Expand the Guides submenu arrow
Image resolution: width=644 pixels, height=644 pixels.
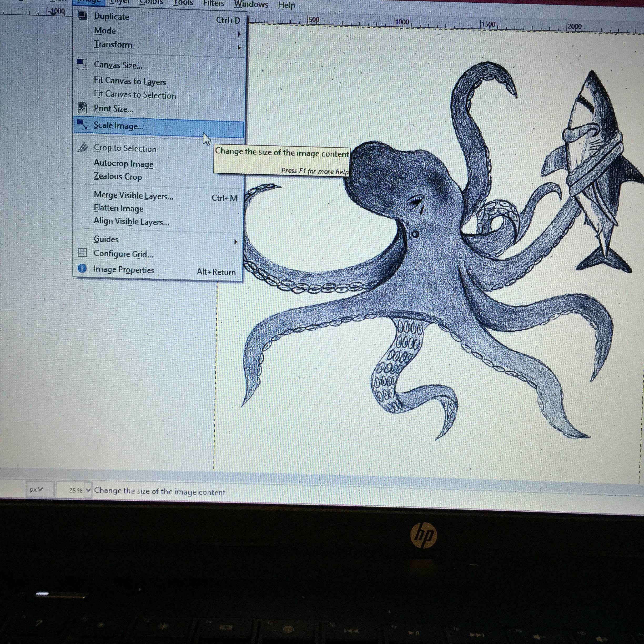(x=236, y=242)
